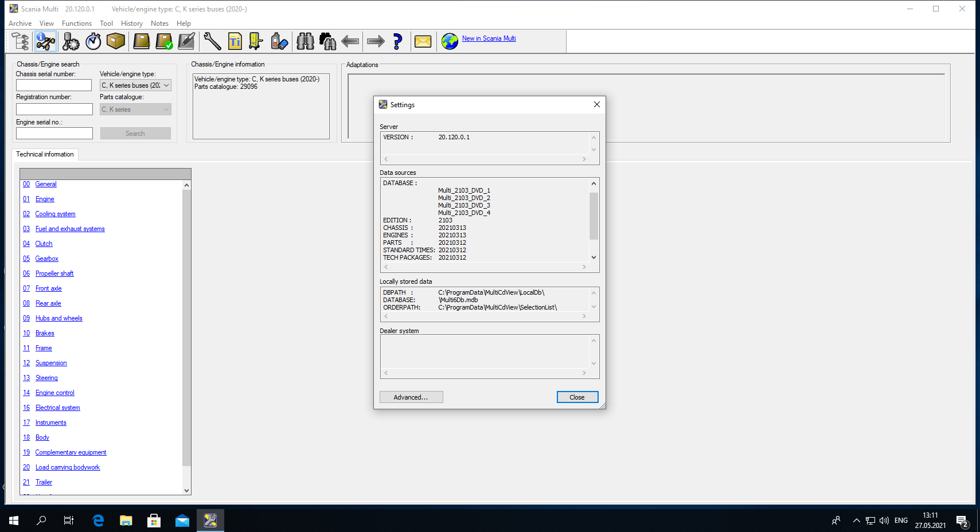Click the Data sources scroll up arrow
Viewport: 980px width, 532px height.
click(x=594, y=183)
